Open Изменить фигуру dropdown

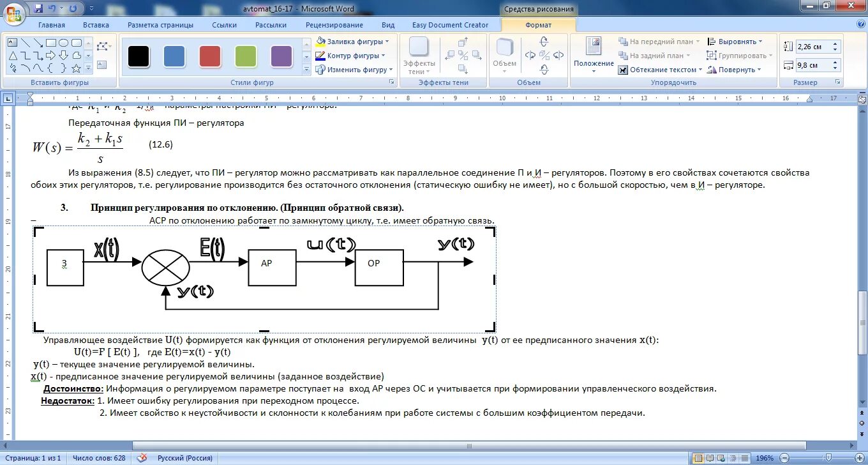(x=354, y=70)
